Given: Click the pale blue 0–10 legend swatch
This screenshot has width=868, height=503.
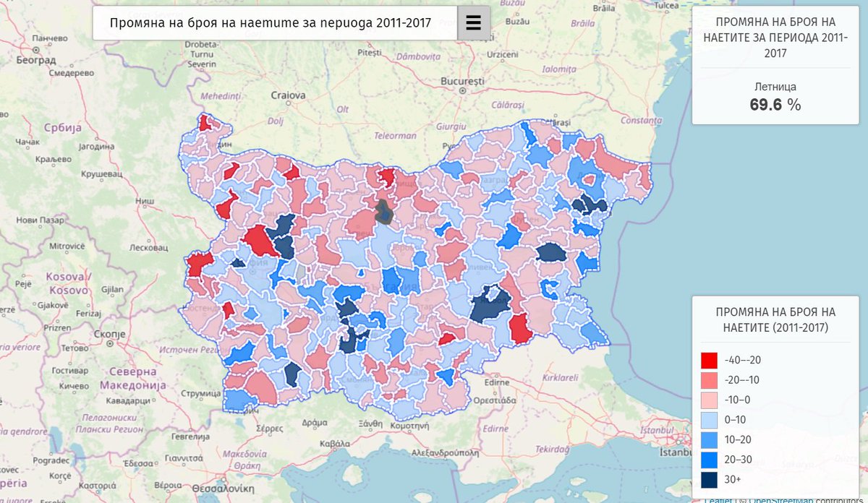Looking at the screenshot, I should [x=710, y=419].
